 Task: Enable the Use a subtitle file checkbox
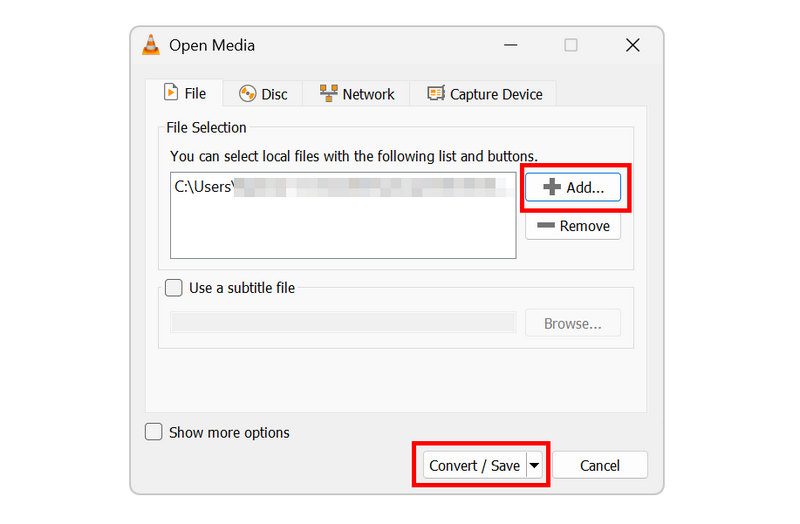[x=173, y=288]
